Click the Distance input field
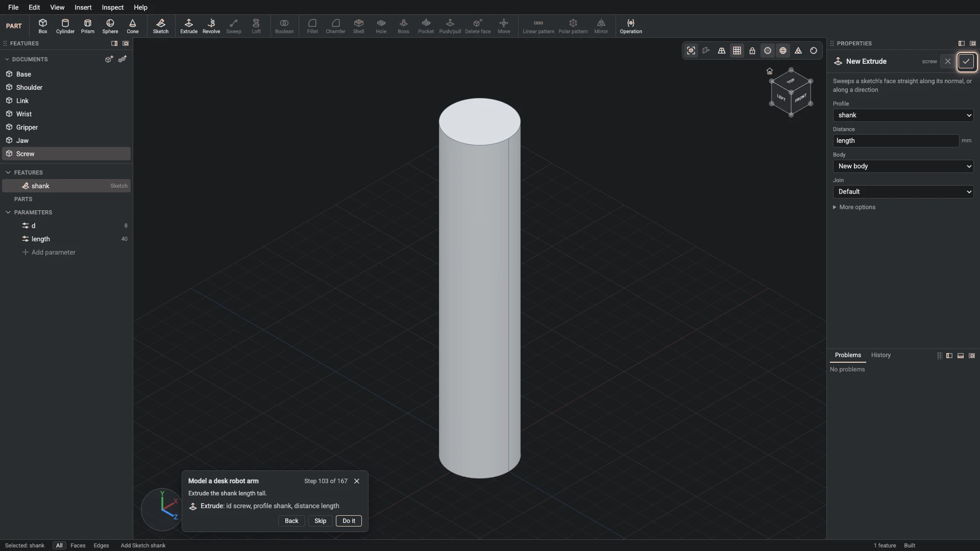 coord(896,141)
